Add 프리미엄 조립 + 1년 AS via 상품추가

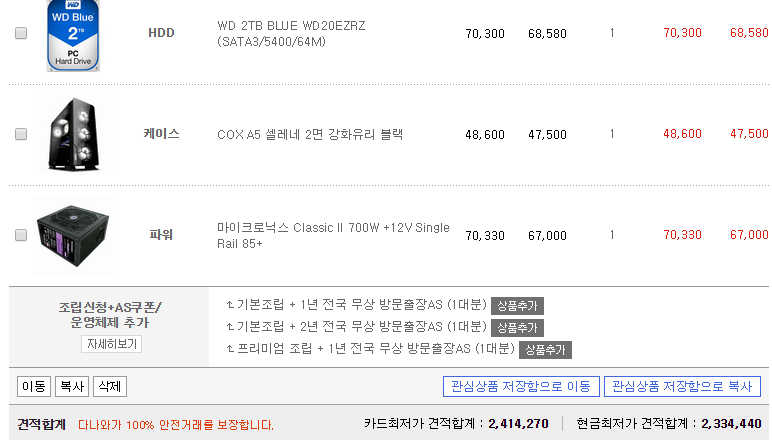(545, 350)
